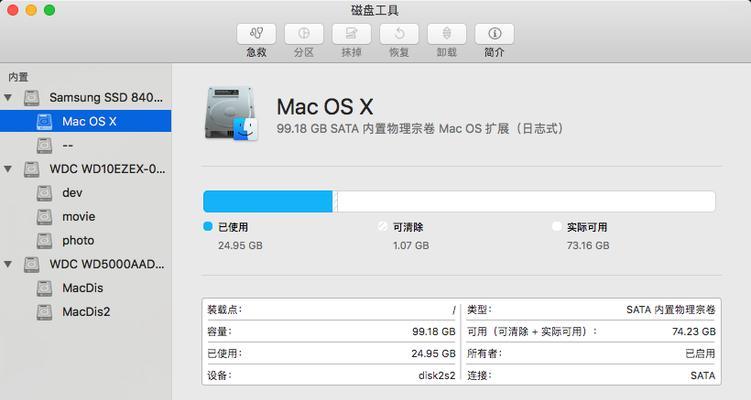Click the disk2s2 device value
This screenshot has height=400, width=751.
[x=437, y=376]
